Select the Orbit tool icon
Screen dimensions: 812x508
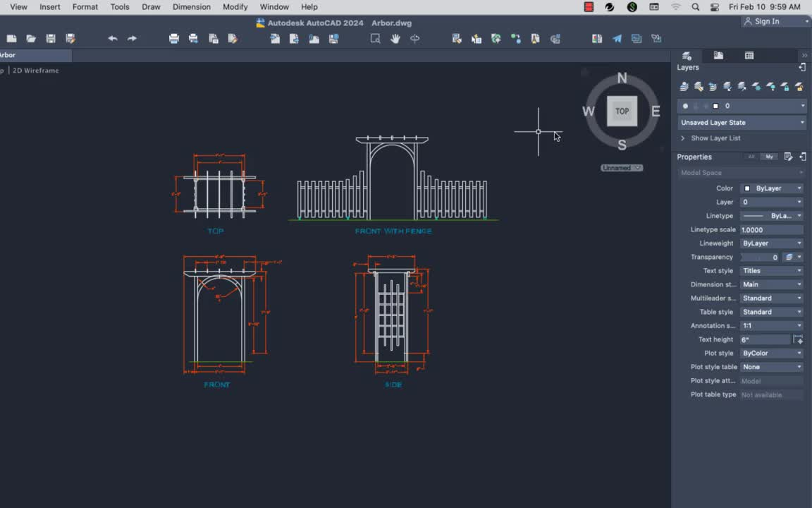pyautogui.click(x=414, y=38)
